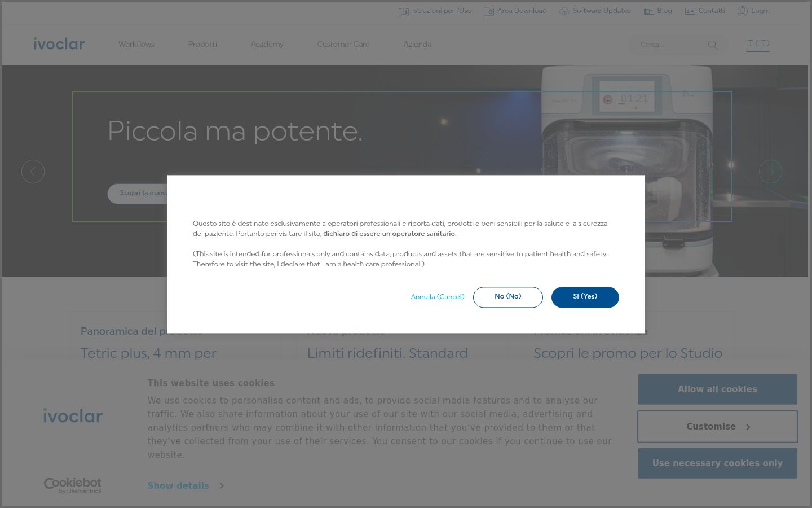
Task: Click the Blog newspaper icon
Action: pos(649,11)
